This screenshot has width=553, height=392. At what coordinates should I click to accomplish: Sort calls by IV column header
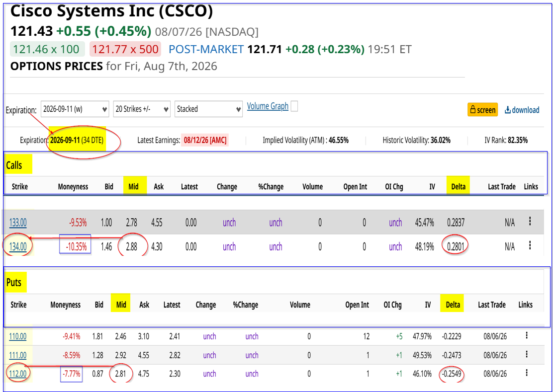[432, 187]
